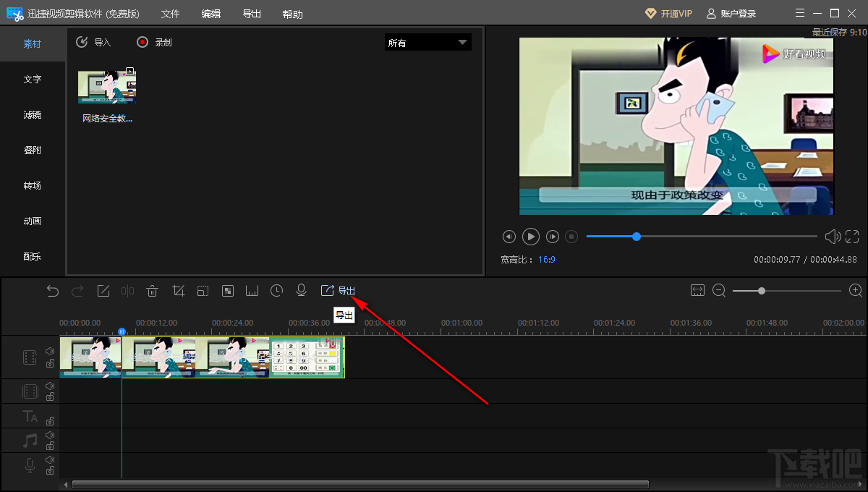868x492 pixels.
Task: Open the mosaic tool
Action: (228, 291)
